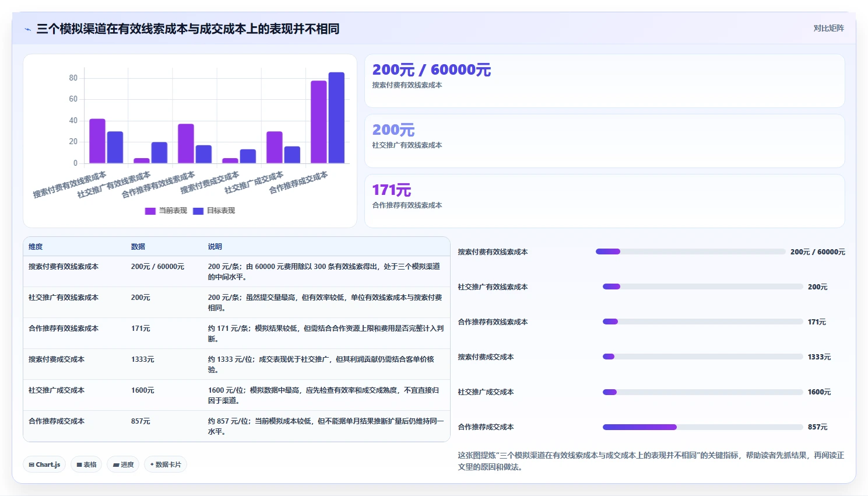868x496 pixels.
Task: Click the 数据卡片 tag chip
Action: pos(166,464)
